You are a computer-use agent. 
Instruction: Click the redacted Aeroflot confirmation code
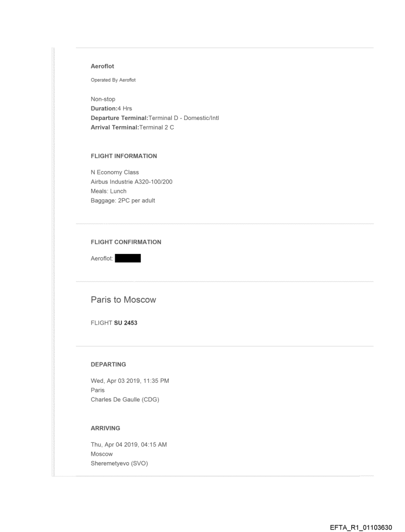pos(128,259)
